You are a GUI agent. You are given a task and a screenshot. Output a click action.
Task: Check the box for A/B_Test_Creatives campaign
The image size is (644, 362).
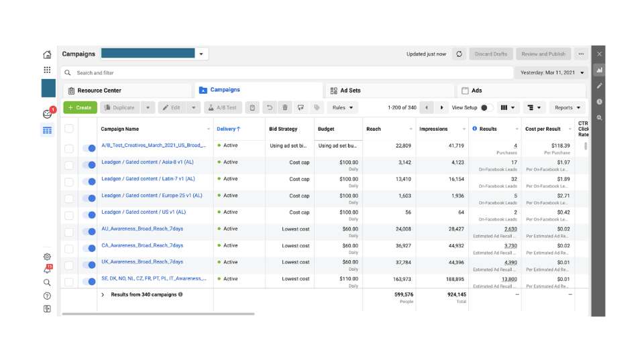click(69, 148)
